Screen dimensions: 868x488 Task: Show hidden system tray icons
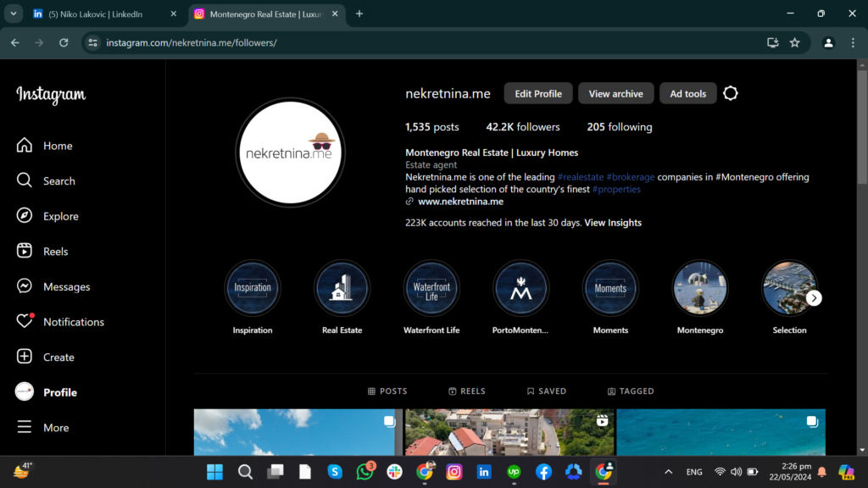click(668, 472)
